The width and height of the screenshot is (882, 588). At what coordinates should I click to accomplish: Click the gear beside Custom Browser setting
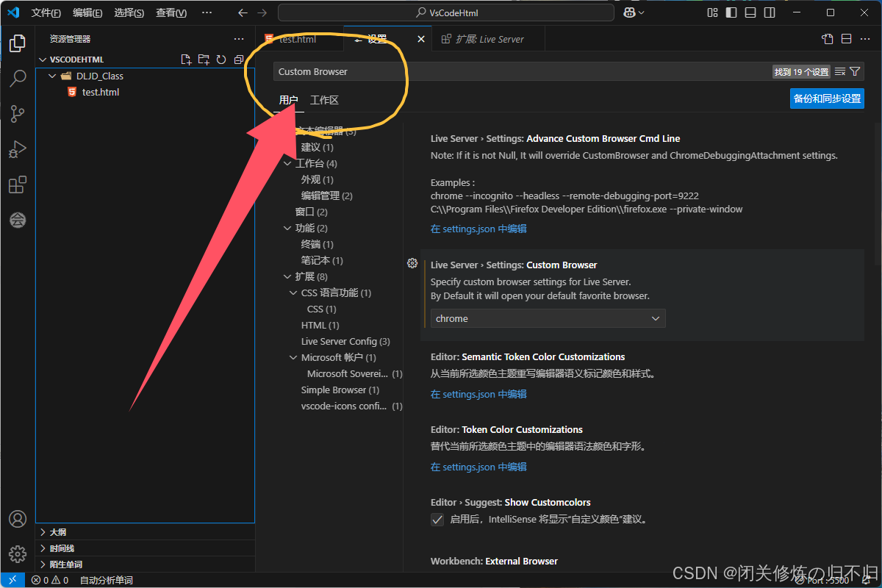(412, 264)
